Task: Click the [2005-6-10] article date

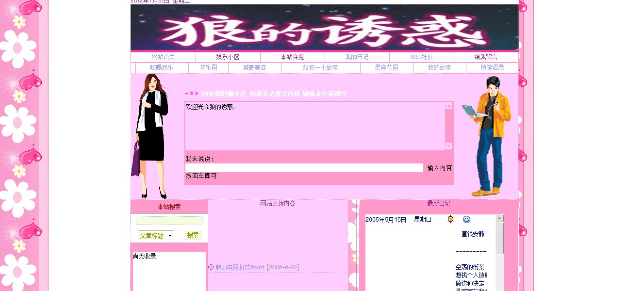Action: [283, 267]
